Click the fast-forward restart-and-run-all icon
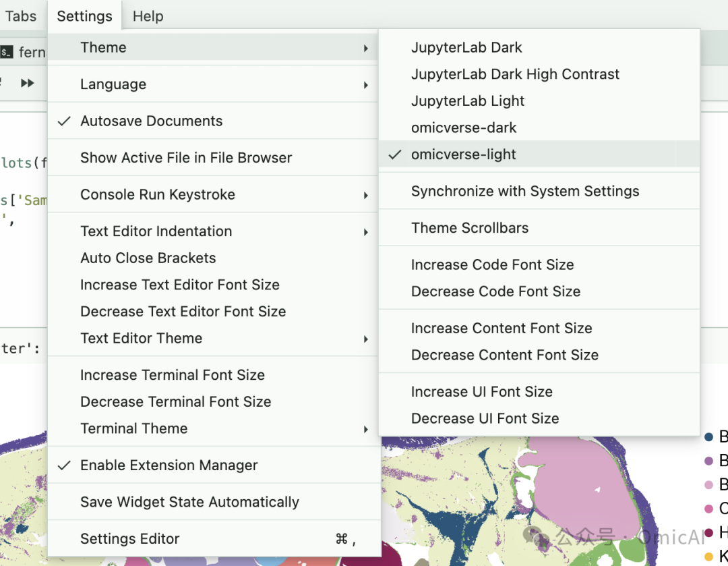The height and width of the screenshot is (566, 728). (28, 83)
